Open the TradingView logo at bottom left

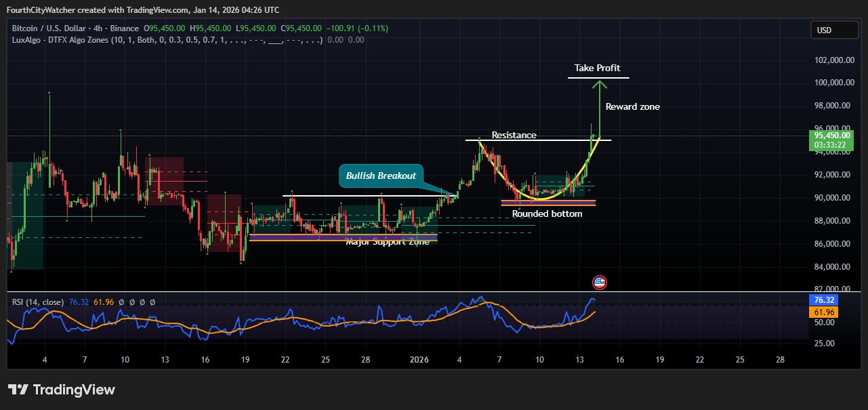(x=62, y=390)
